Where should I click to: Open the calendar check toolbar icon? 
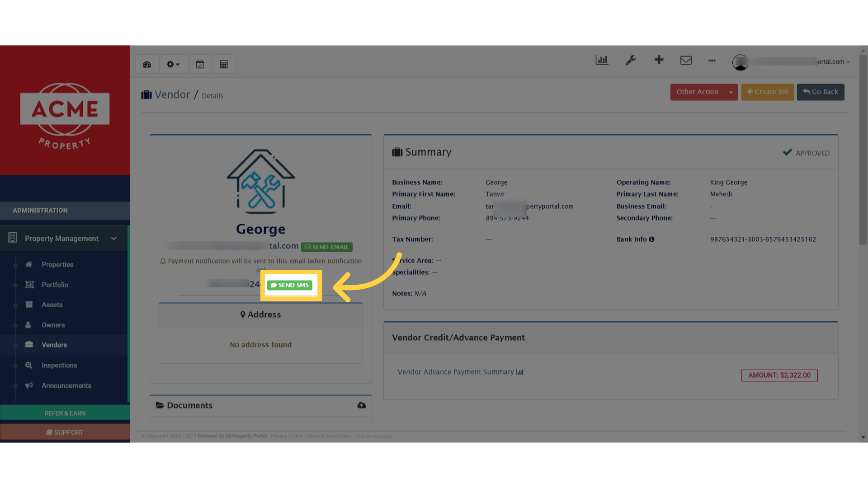pyautogui.click(x=200, y=64)
